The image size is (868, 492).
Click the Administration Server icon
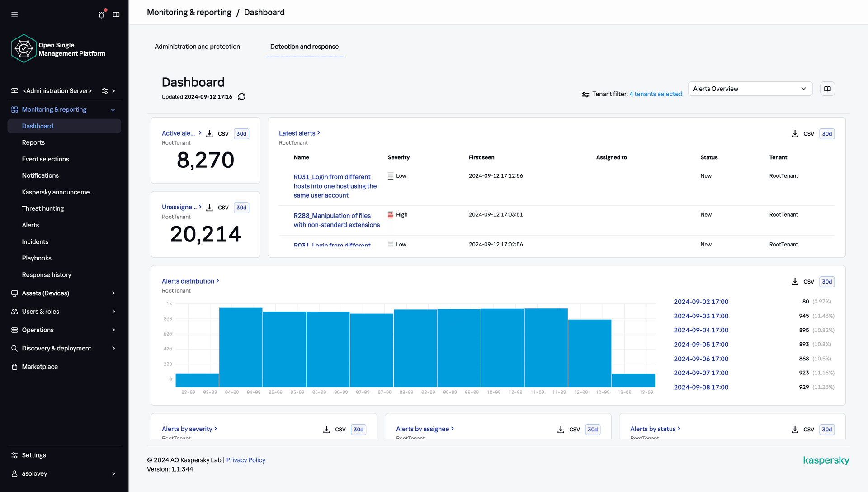14,91
